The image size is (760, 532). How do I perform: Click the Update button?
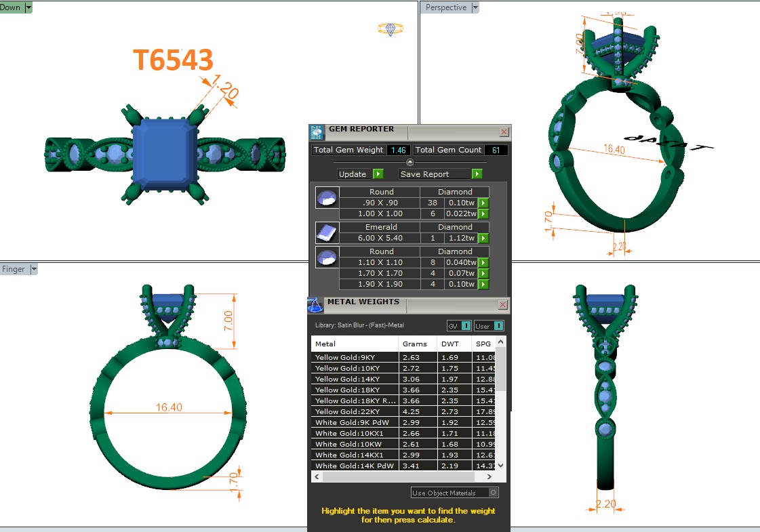[355, 173]
